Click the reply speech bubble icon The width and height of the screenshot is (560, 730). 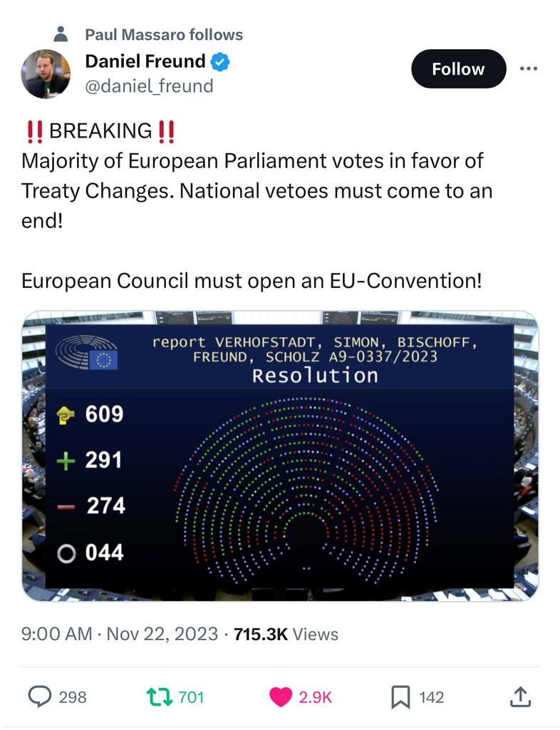[x=39, y=696]
